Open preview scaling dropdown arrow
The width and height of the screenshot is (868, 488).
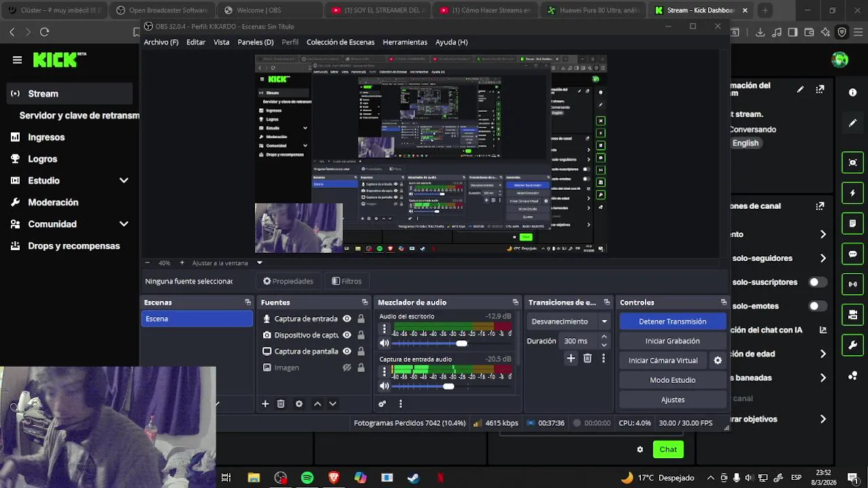[x=259, y=263]
